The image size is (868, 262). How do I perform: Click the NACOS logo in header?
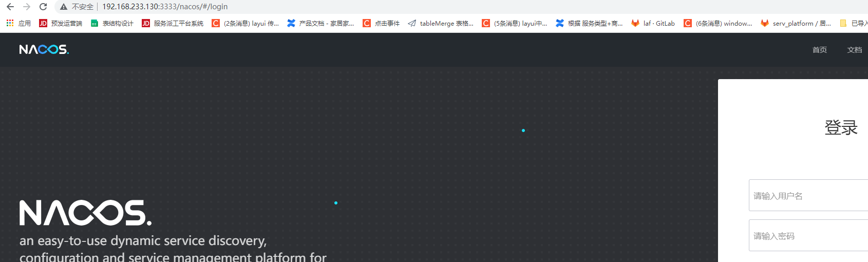(x=44, y=49)
